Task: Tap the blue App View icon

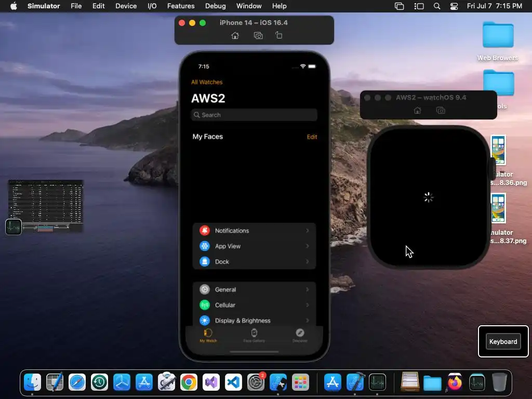Action: (205, 246)
